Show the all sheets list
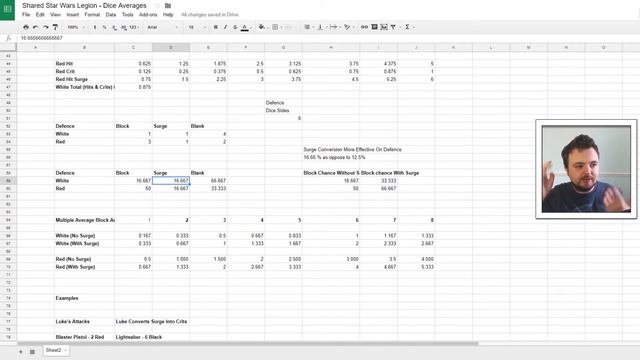Image resolution: width=640 pixels, height=360 pixels. 32,351
